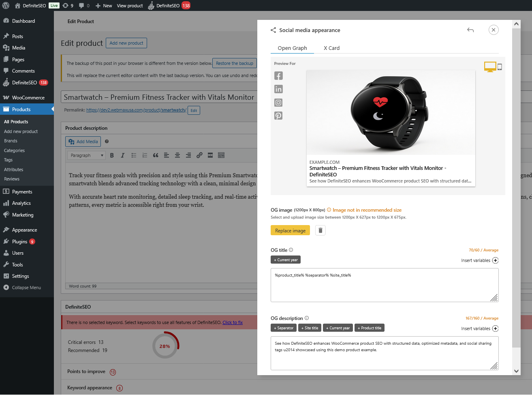Image resolution: width=532 pixels, height=395 pixels.
Task: Delete the OG image using the trash icon
Action: click(x=320, y=230)
